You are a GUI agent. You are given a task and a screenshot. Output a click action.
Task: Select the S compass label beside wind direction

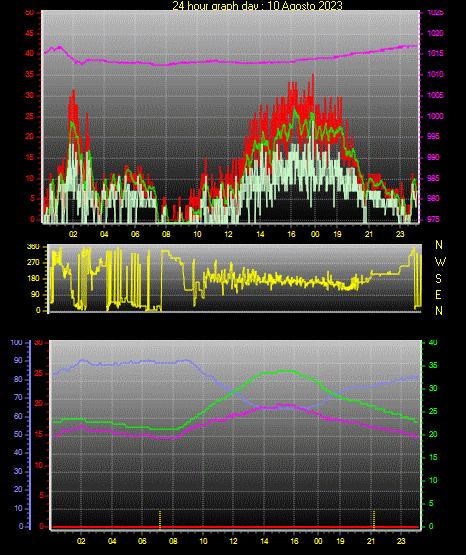point(438,279)
